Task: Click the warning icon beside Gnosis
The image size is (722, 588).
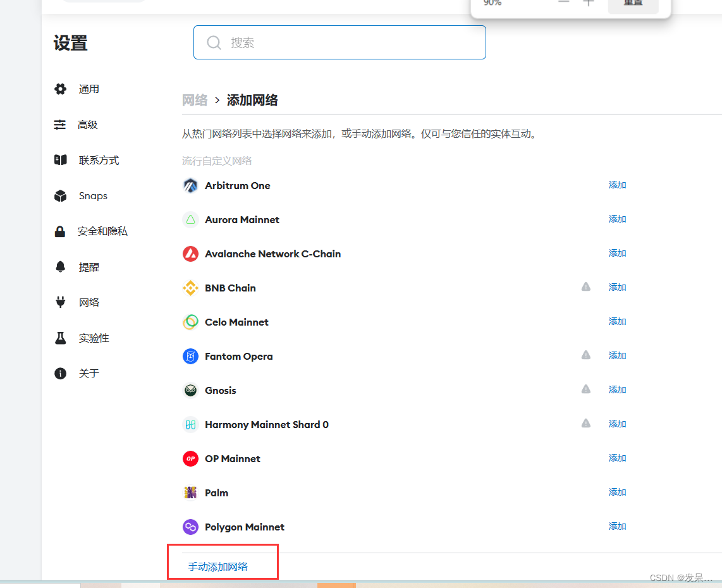Action: (x=585, y=389)
